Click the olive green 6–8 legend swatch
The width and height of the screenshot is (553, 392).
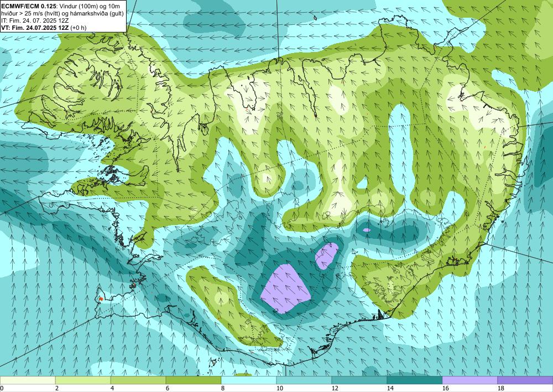click(x=193, y=380)
